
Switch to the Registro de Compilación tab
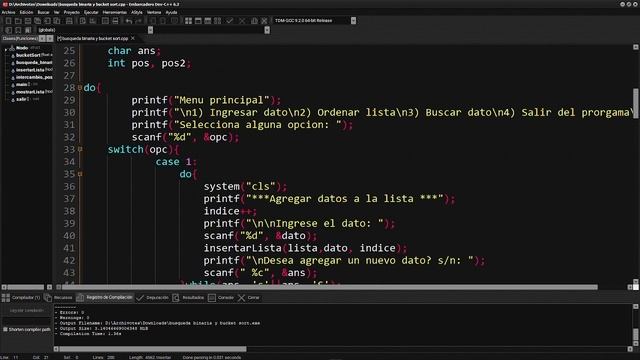pyautogui.click(x=104, y=298)
